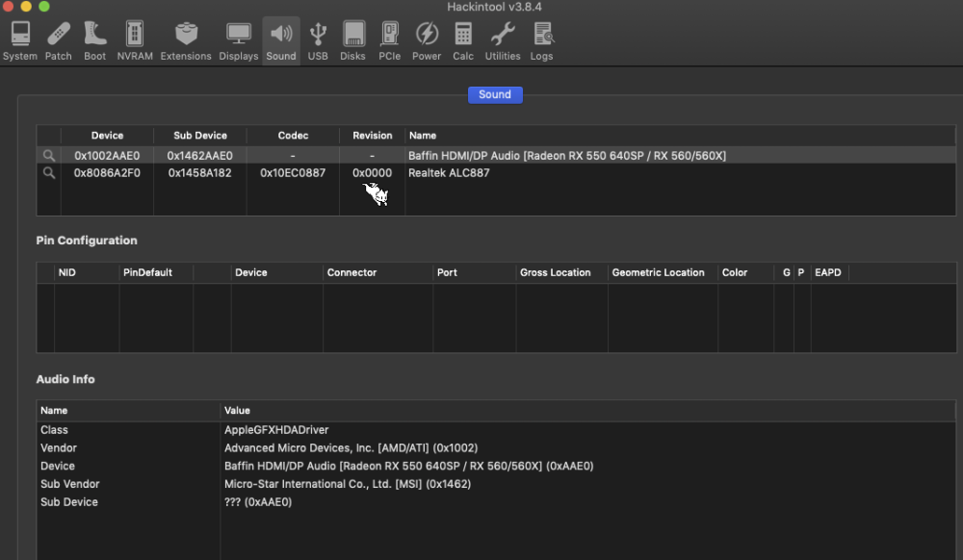The width and height of the screenshot is (963, 560).
Task: Click the magnifier icon for Baffin HDMI/DP Audio row
Action: tap(48, 156)
